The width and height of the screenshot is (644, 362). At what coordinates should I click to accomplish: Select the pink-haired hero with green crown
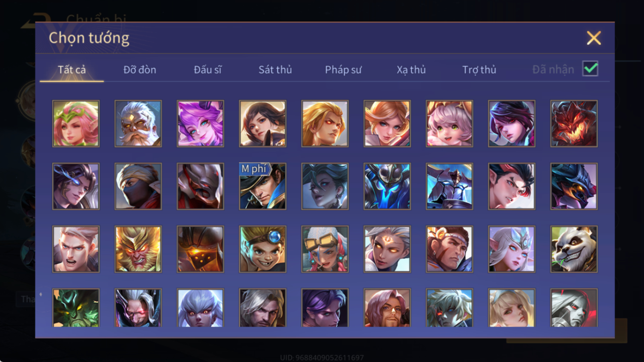point(76,124)
